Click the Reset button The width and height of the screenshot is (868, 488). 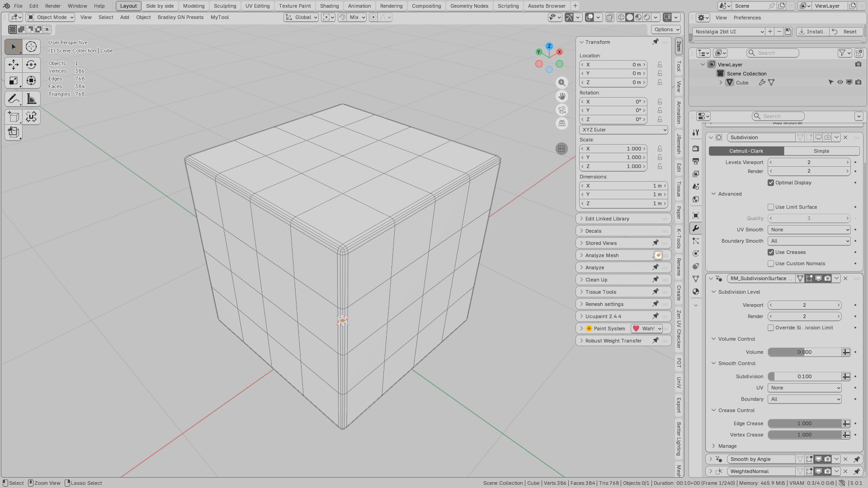846,32
